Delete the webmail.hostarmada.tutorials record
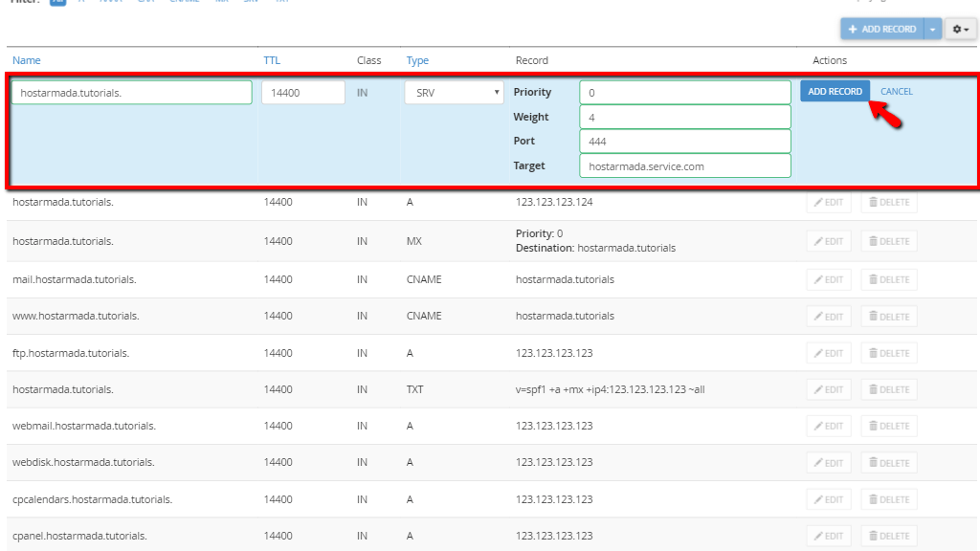 coord(889,426)
